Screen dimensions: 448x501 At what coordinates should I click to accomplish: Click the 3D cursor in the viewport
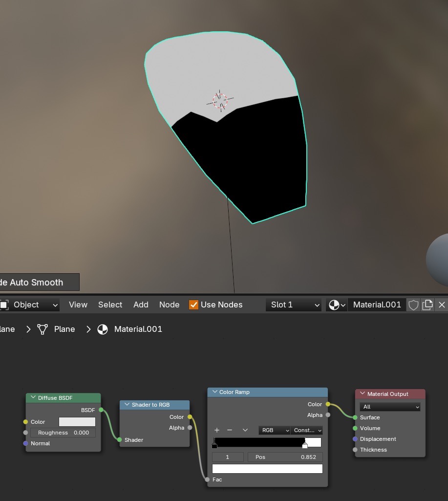220,101
